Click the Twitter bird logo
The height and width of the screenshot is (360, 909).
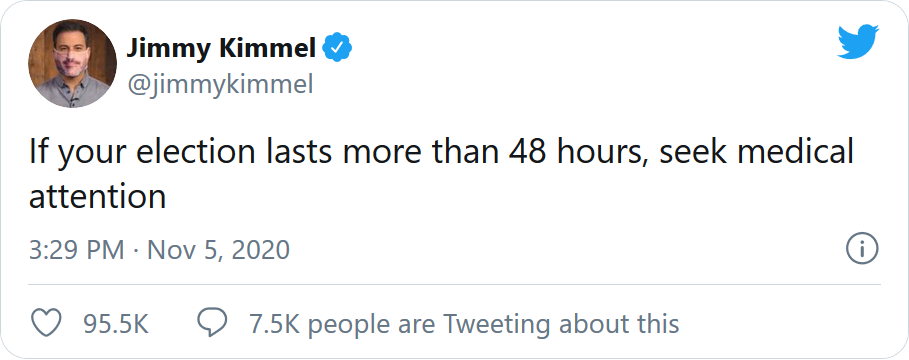click(x=858, y=42)
